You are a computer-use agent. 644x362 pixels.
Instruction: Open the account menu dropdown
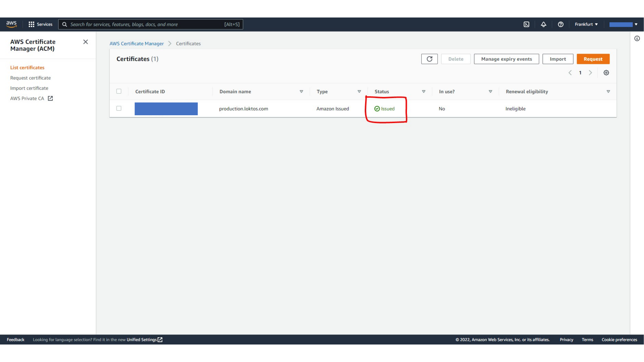[623, 24]
